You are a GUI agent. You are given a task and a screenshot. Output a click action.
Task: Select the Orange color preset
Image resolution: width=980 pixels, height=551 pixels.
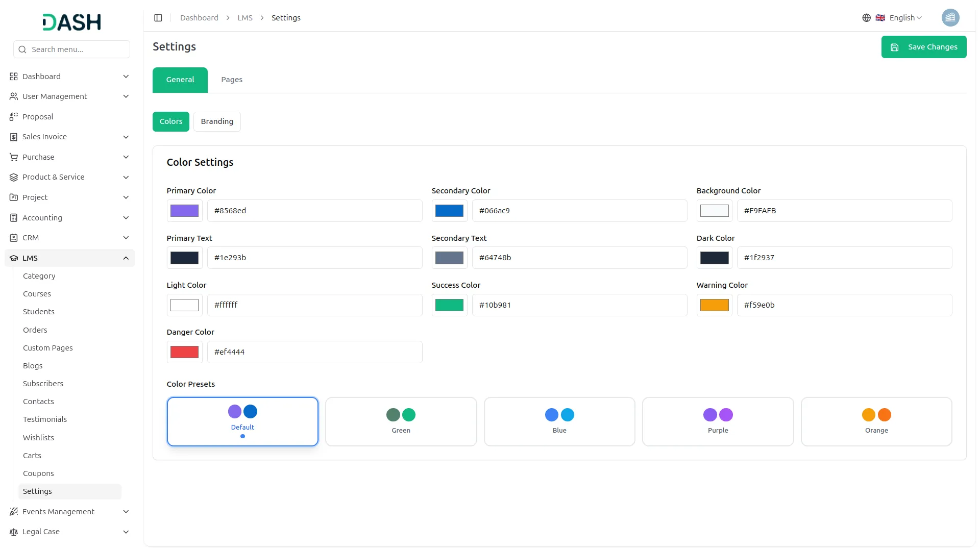coord(876,421)
